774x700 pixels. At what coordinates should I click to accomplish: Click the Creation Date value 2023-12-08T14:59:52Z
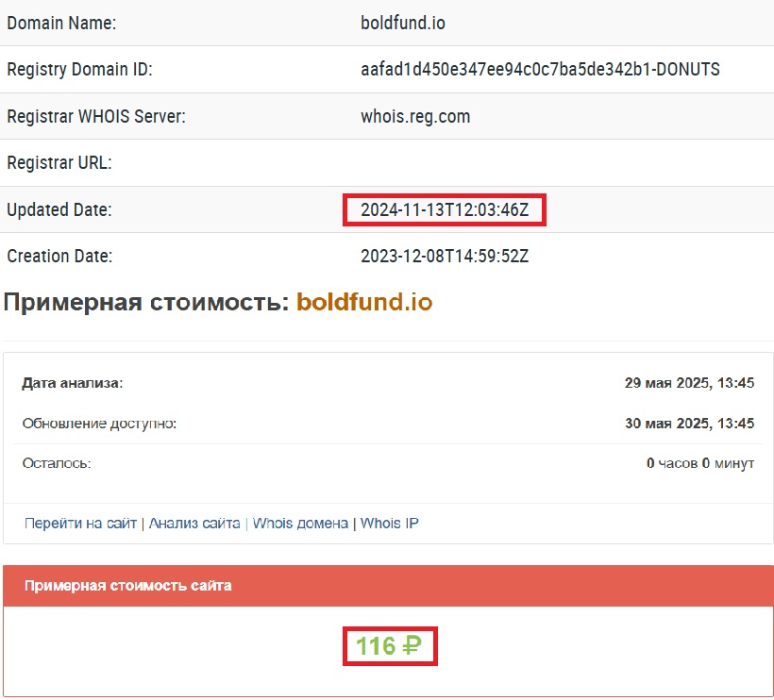[x=444, y=257]
